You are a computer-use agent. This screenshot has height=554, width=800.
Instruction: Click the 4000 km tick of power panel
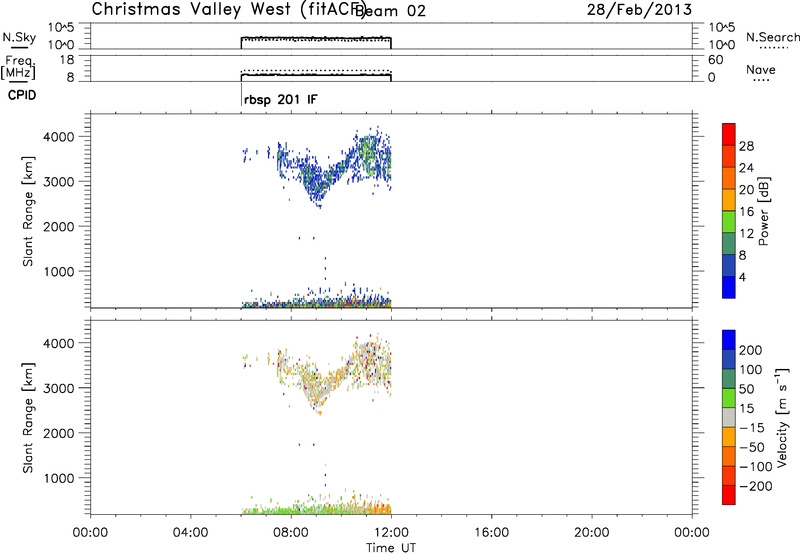click(59, 137)
